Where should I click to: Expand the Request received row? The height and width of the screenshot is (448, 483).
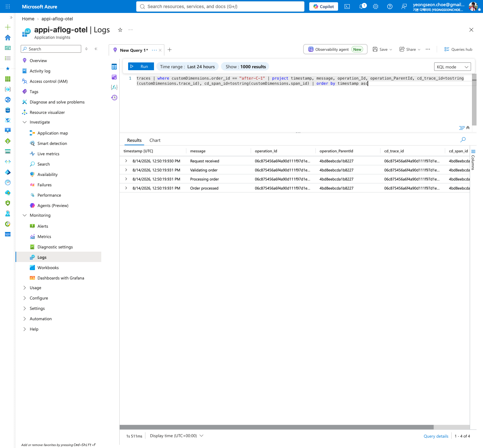[126, 161]
